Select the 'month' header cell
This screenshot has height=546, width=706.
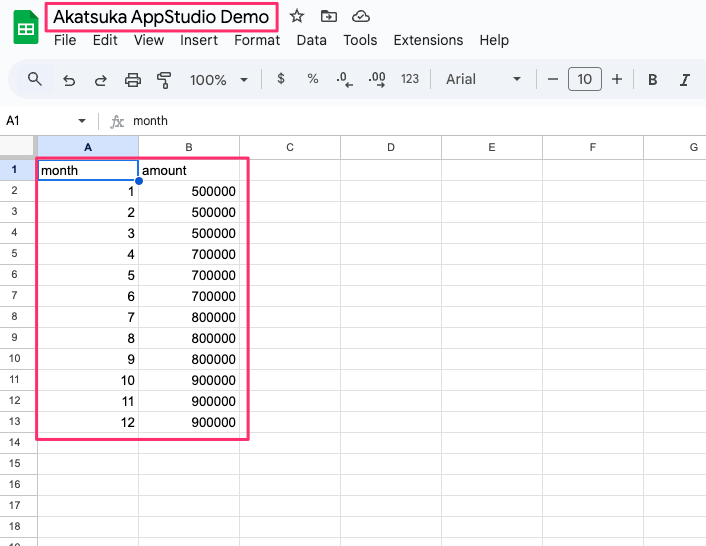point(88,170)
